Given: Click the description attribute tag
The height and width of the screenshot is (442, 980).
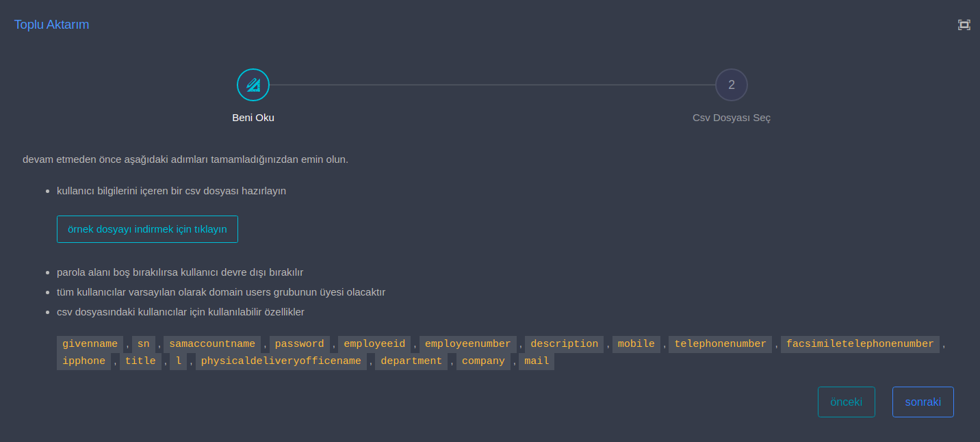Looking at the screenshot, I should [564, 344].
